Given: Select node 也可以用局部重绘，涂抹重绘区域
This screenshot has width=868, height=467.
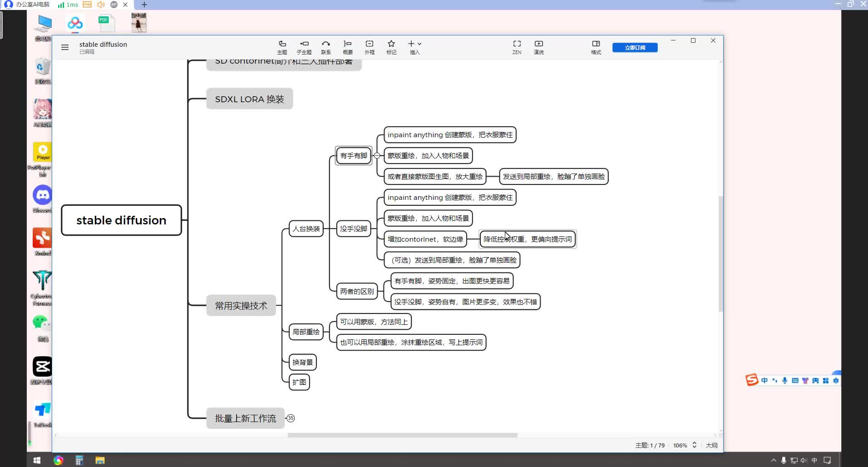Looking at the screenshot, I should pos(411,342).
